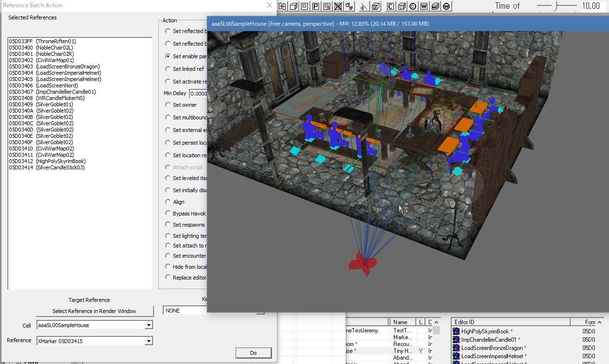Select the Set multibound radio option
This screenshot has width=609, height=364.
168,117
